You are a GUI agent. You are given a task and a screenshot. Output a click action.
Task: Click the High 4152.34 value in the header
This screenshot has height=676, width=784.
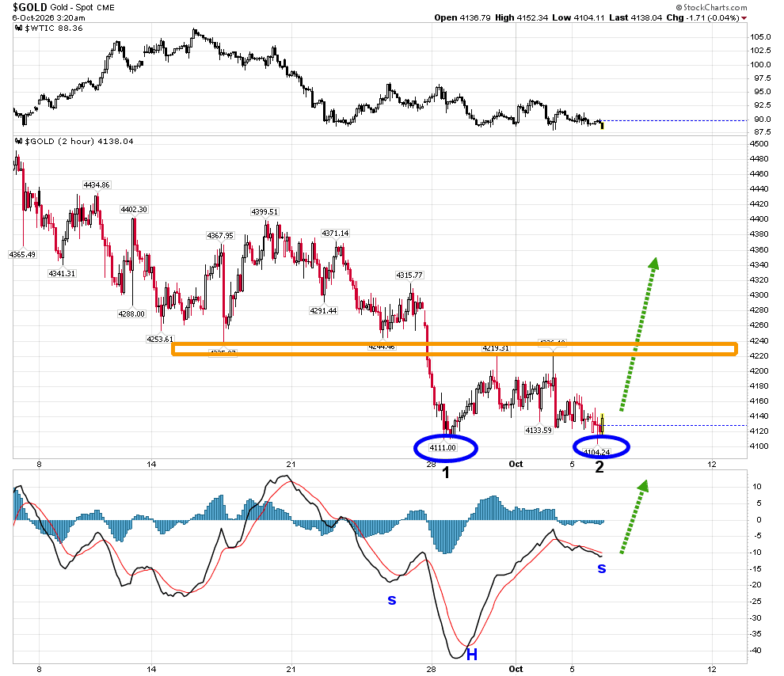coord(522,17)
